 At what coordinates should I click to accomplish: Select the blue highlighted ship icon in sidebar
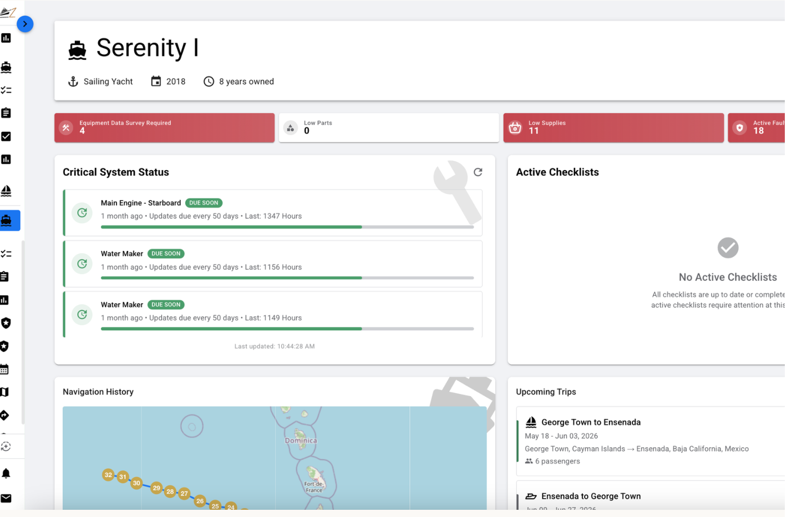coord(7,221)
